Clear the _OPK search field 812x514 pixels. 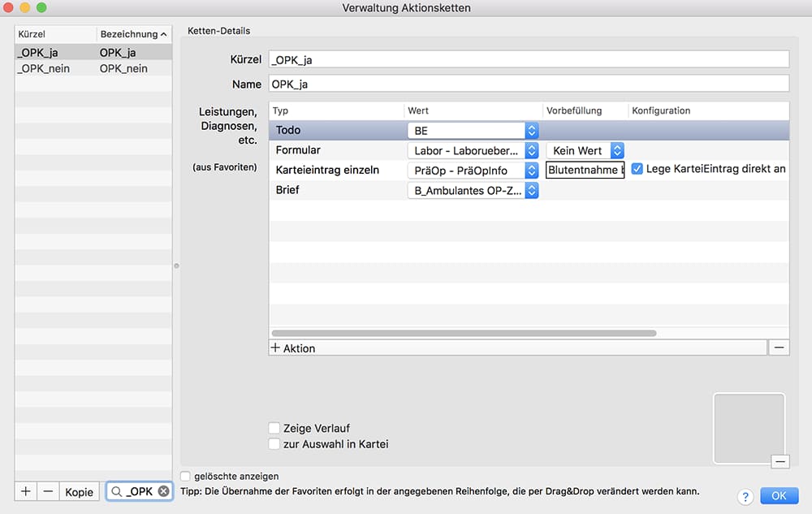[164, 491]
